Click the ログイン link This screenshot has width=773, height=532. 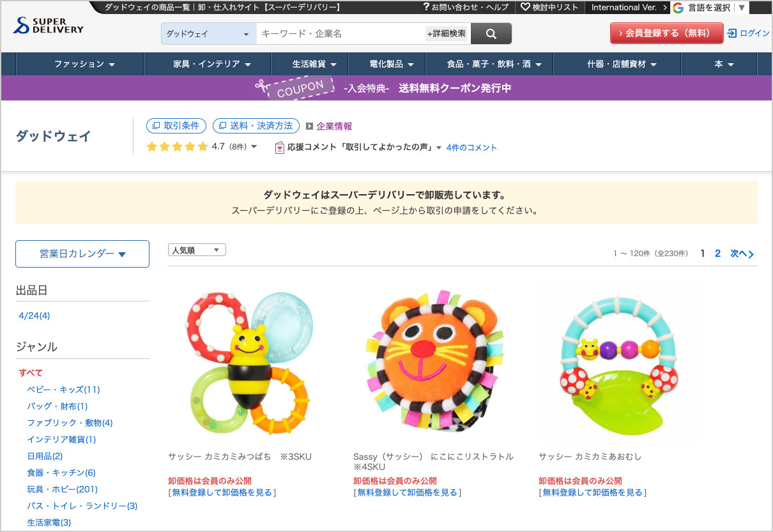click(x=754, y=33)
